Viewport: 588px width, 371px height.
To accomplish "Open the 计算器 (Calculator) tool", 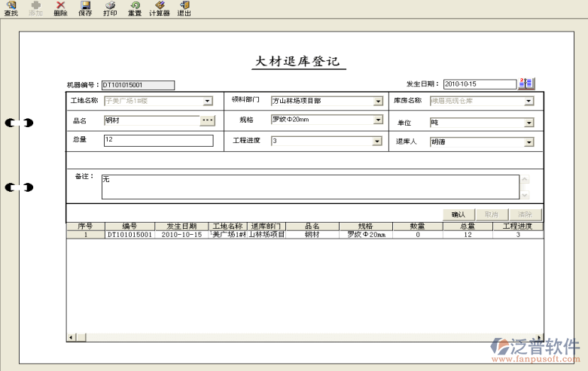I will 159,9.
